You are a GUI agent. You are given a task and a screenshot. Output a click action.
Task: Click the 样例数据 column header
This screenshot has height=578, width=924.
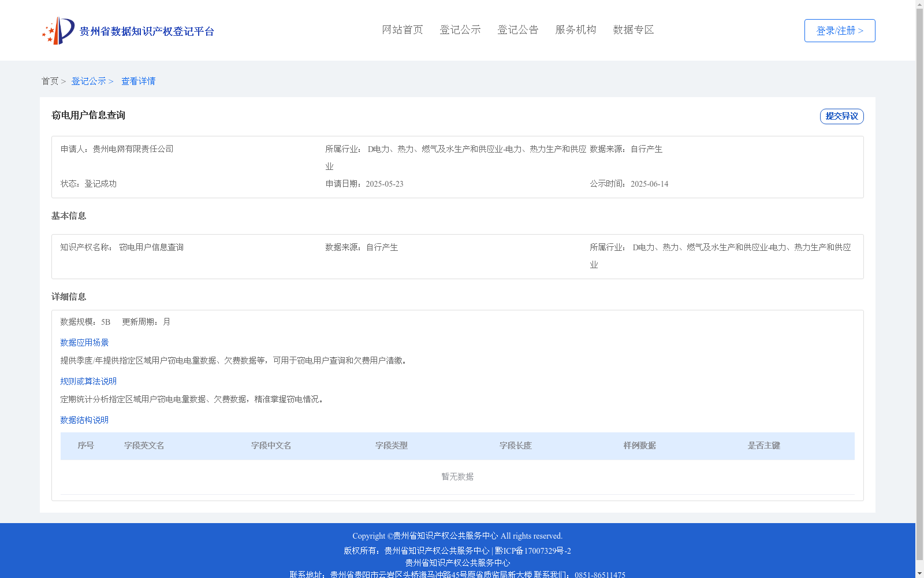pyautogui.click(x=640, y=446)
